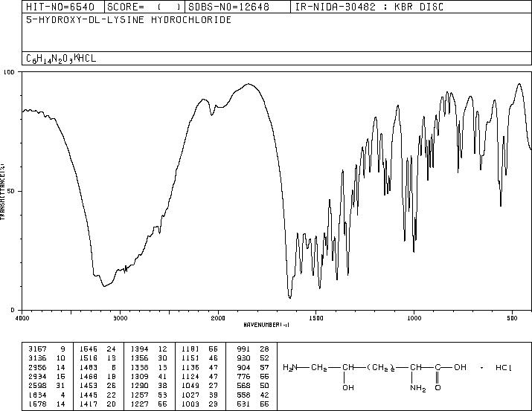
Task: Click peak table wavenumber 2934
Action: click(x=37, y=376)
